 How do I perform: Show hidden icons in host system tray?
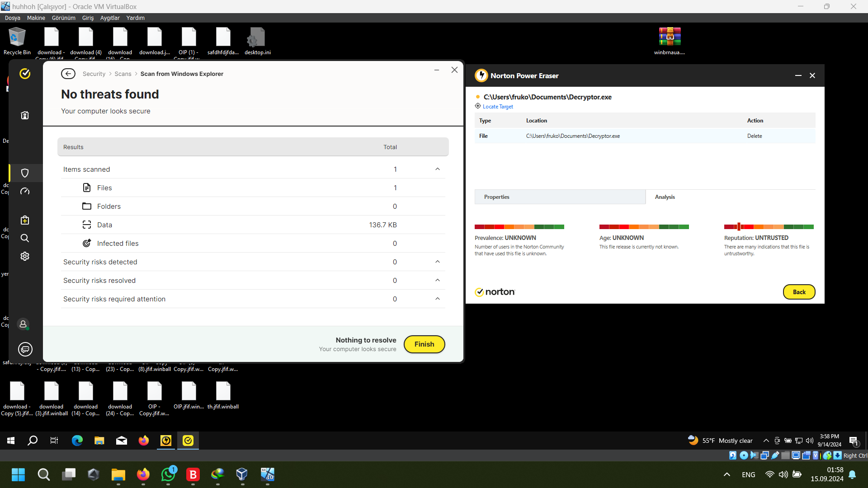pos(727,474)
